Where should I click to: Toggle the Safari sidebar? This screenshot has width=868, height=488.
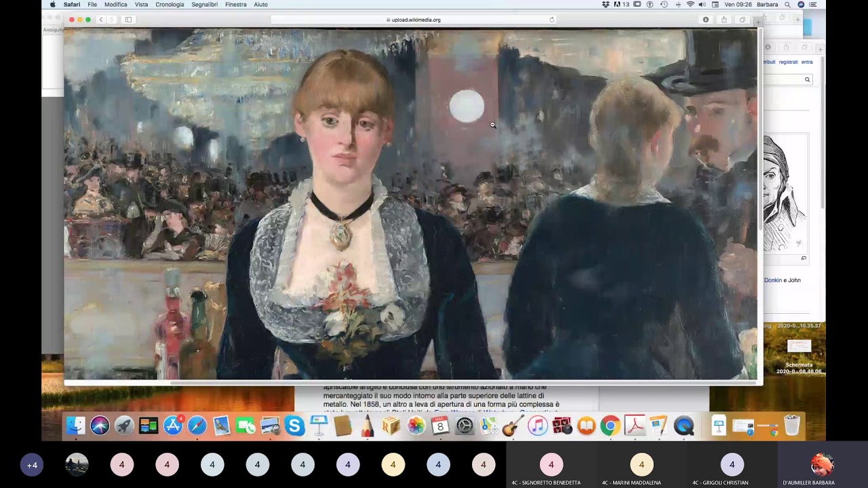coord(127,20)
